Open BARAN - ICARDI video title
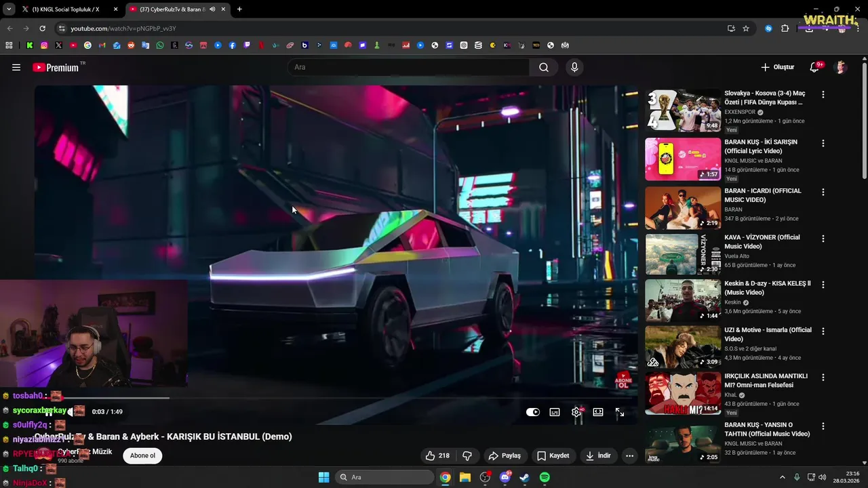 [x=762, y=195]
